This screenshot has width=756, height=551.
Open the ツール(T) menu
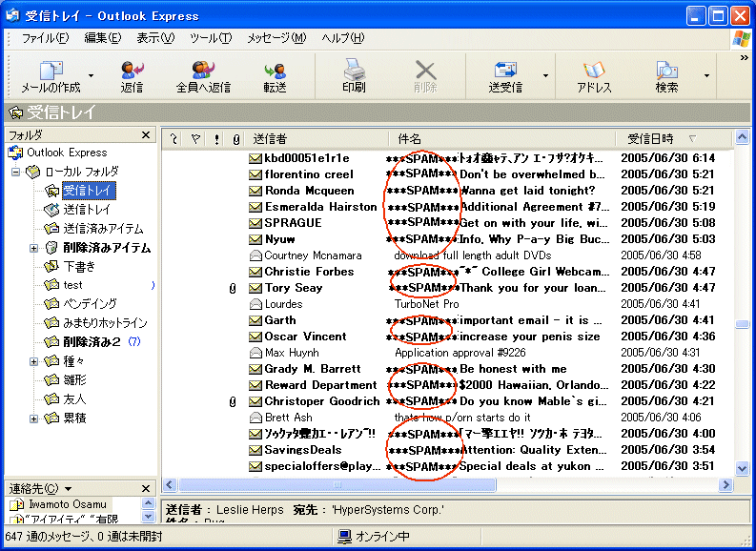point(211,38)
